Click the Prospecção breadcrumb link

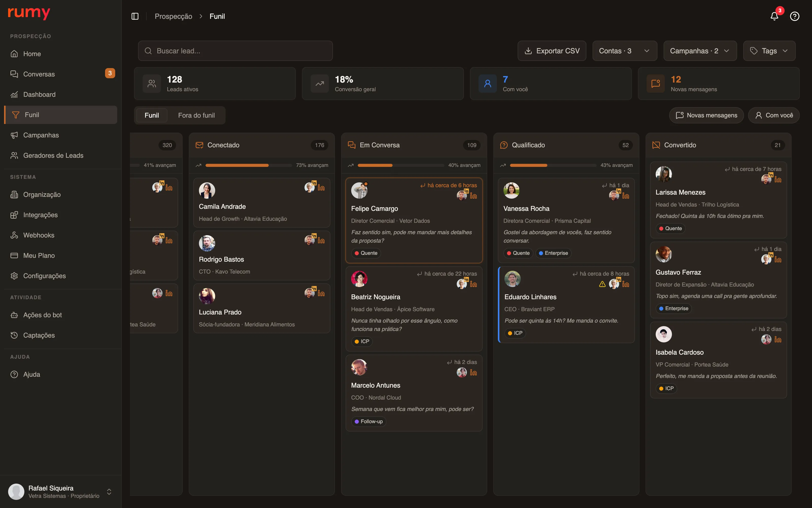tap(174, 16)
